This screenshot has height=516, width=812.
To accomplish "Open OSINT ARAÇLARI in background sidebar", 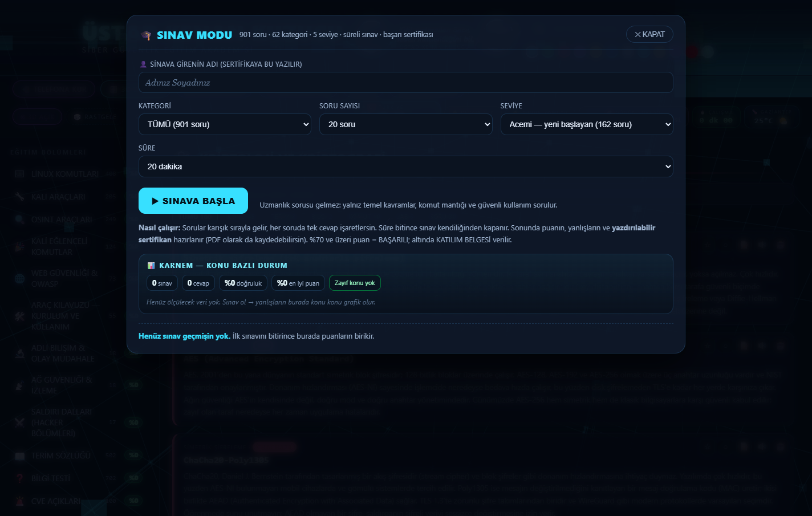I will click(x=62, y=220).
